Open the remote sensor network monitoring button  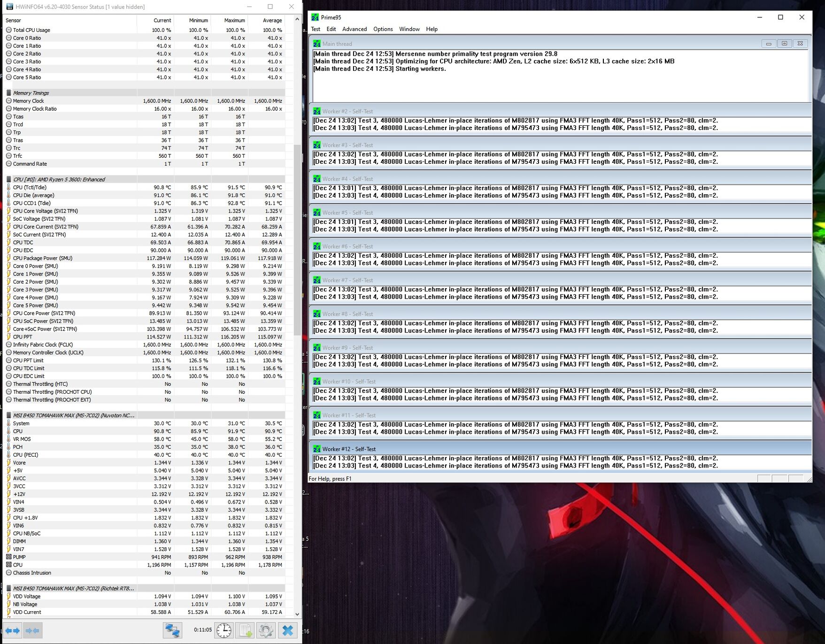[x=172, y=630]
